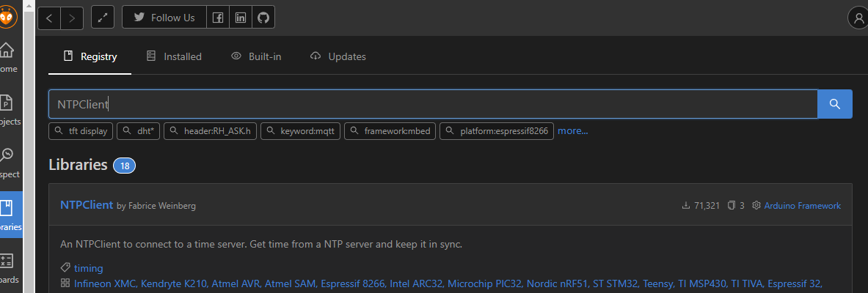
Task: Click the framework gear icon
Action: coord(756,206)
